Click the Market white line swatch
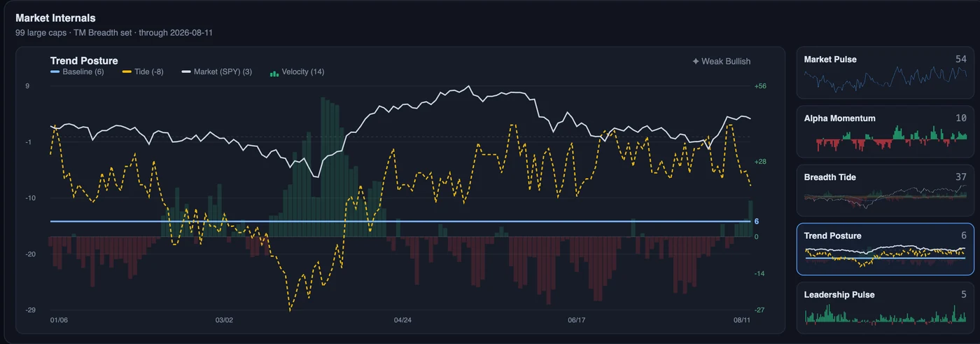The image size is (980, 344). [186, 72]
